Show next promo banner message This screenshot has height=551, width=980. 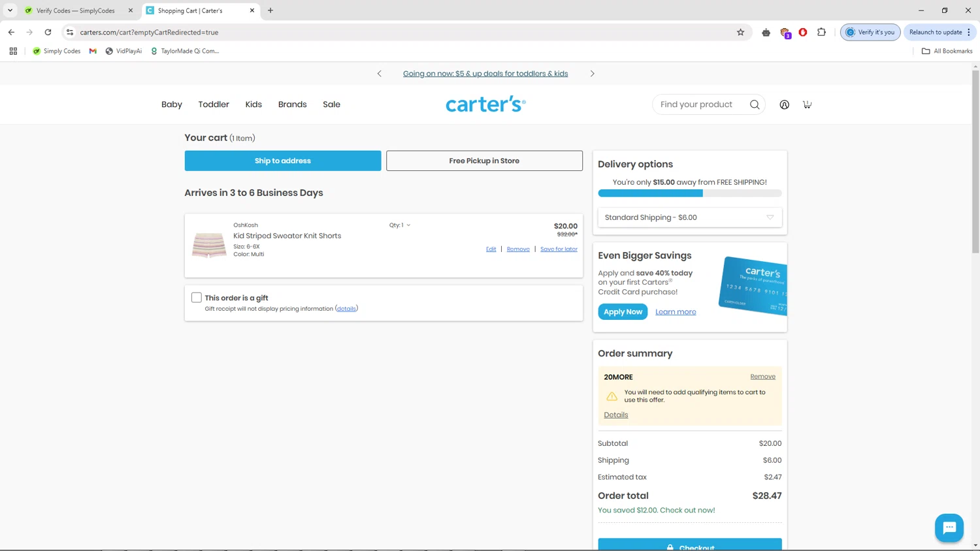(593, 74)
